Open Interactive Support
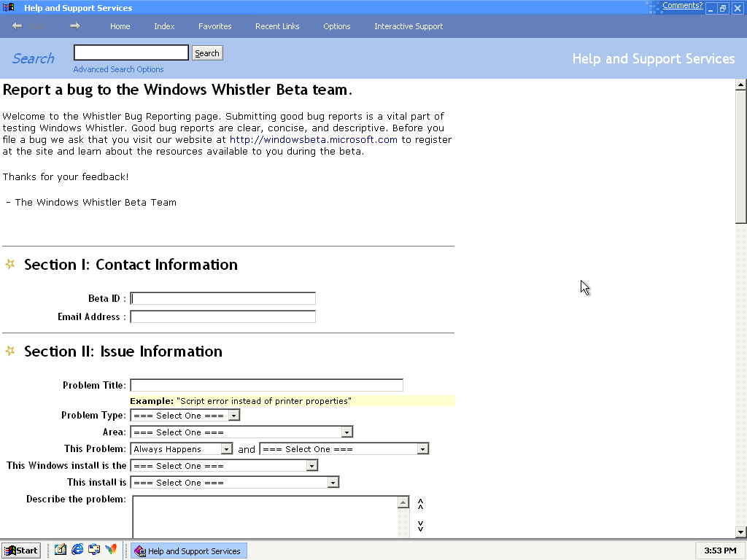This screenshot has width=747, height=560. 409,26
